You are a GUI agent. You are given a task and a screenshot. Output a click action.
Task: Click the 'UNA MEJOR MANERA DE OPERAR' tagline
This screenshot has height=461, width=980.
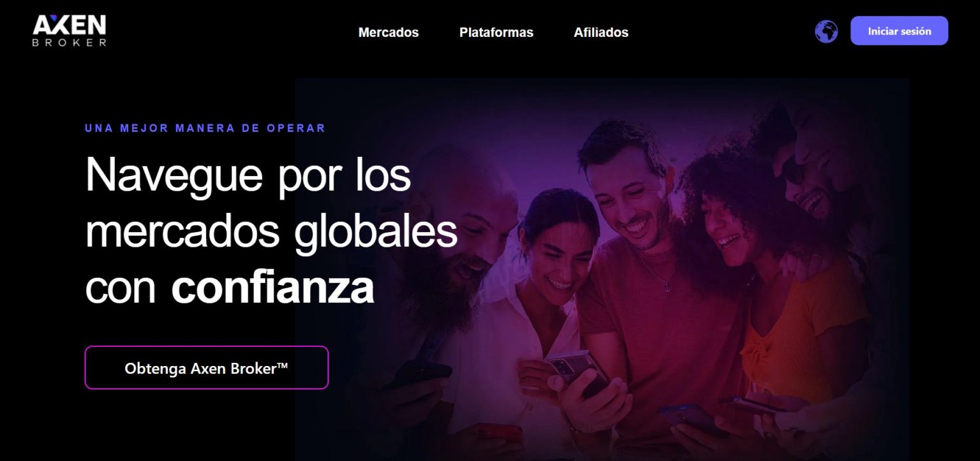pyautogui.click(x=205, y=128)
